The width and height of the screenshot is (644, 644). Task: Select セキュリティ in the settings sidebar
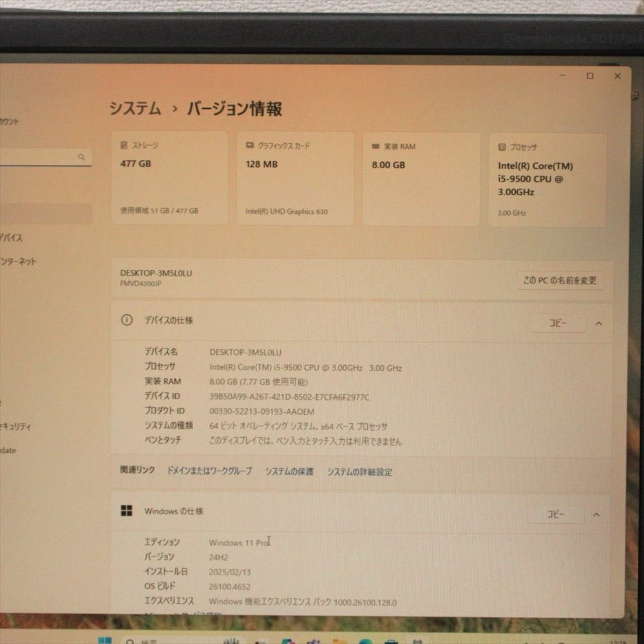tap(15, 426)
